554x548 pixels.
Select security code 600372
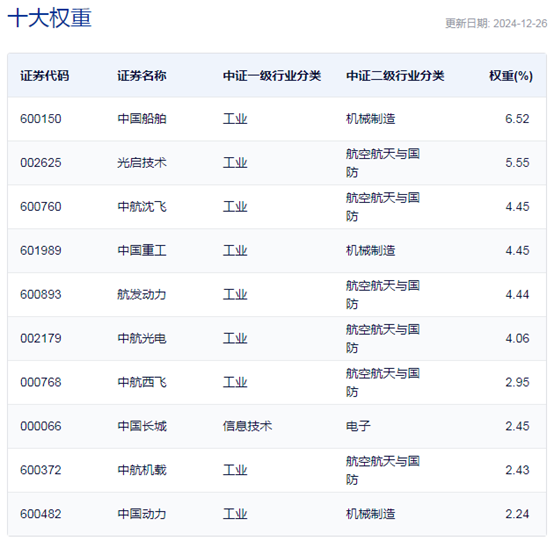coord(41,470)
